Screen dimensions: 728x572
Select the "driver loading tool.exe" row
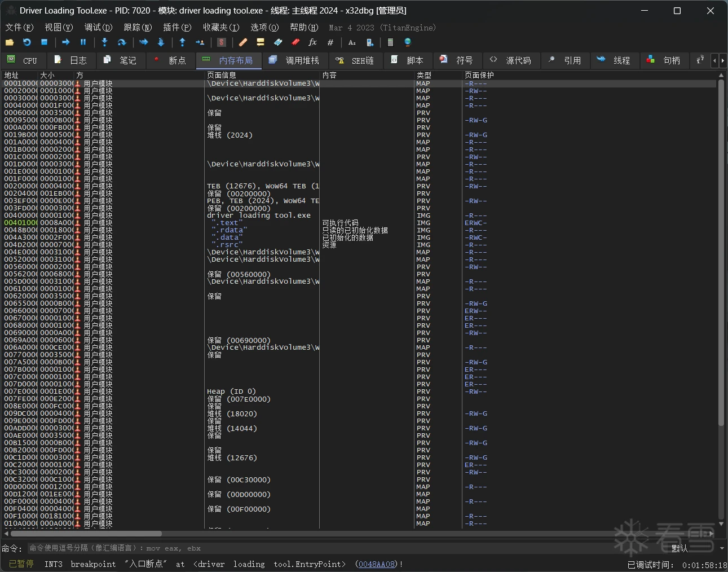pyautogui.click(x=360, y=215)
